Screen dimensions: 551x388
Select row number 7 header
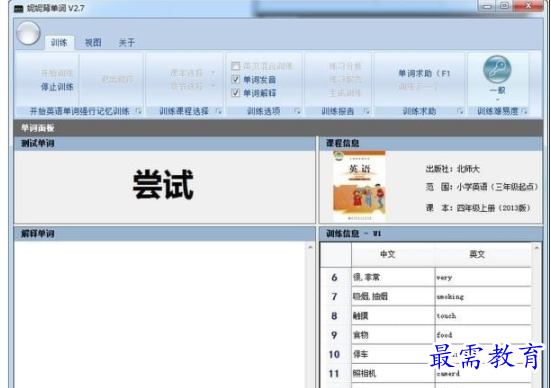point(335,297)
